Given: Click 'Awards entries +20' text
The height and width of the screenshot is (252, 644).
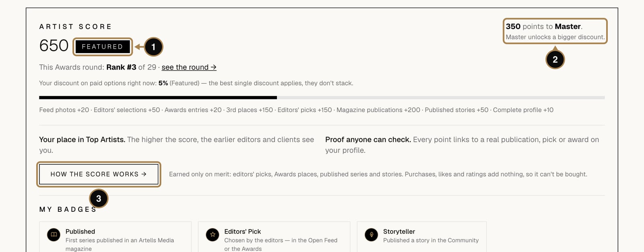Looking at the screenshot, I should point(193,110).
